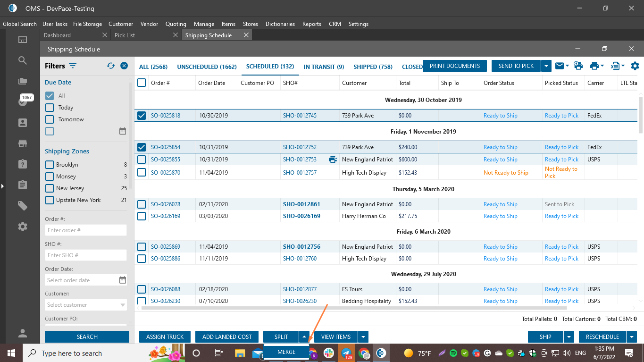Check the Today due date filter
Screen dimensions: 644x362
point(50,108)
